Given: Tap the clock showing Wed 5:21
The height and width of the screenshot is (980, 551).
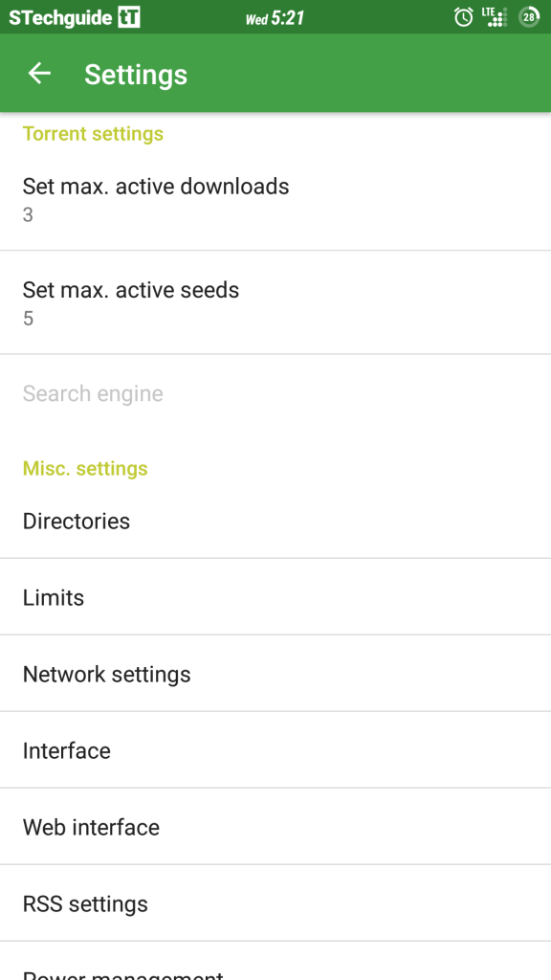Looking at the screenshot, I should tap(276, 16).
